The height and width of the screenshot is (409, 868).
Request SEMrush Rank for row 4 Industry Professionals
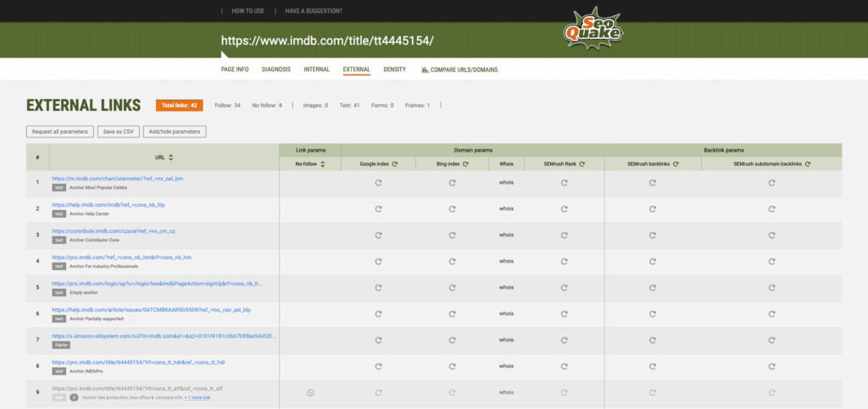pos(564,262)
